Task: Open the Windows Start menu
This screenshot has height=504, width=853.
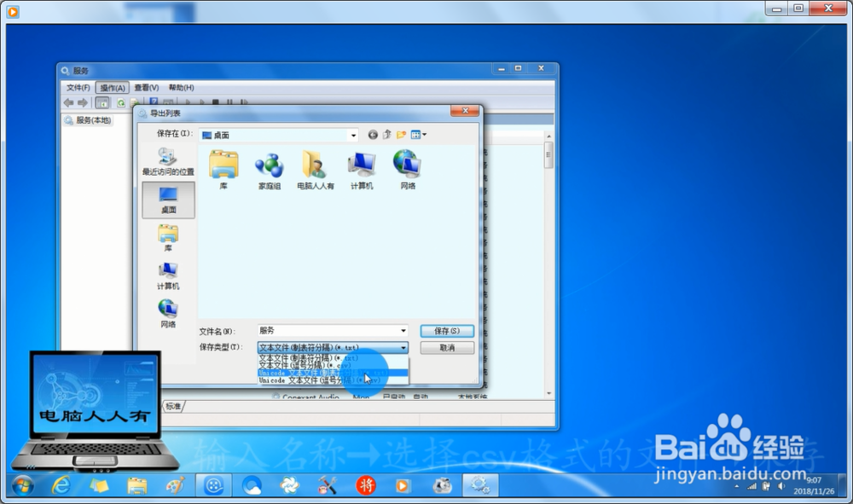Action: (23, 485)
